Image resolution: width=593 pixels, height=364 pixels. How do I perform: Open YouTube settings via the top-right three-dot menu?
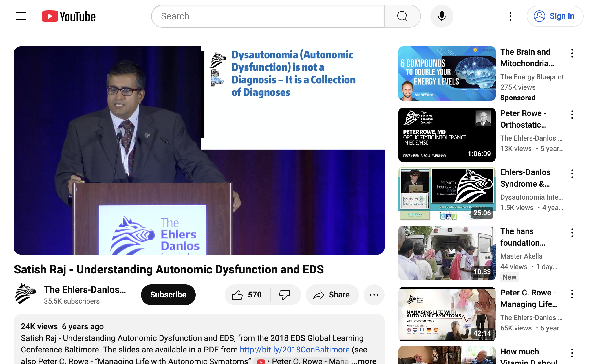(x=510, y=16)
